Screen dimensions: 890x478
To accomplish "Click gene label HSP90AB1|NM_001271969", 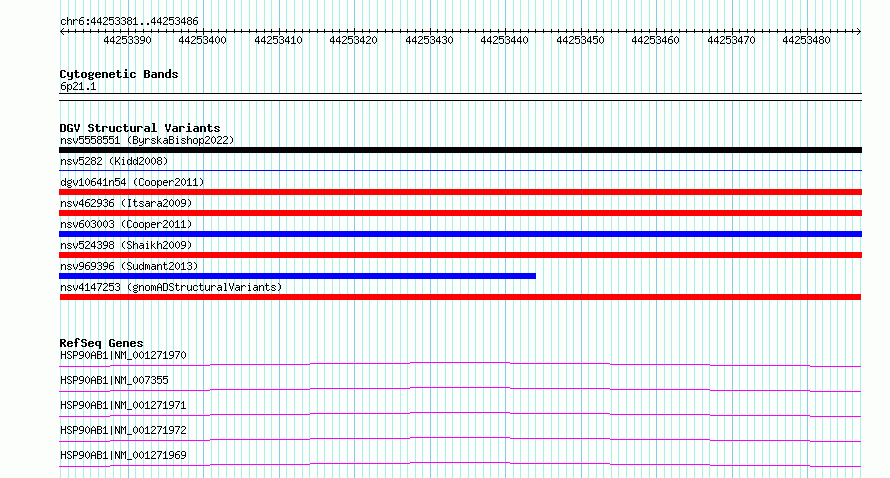I will tap(123, 455).
